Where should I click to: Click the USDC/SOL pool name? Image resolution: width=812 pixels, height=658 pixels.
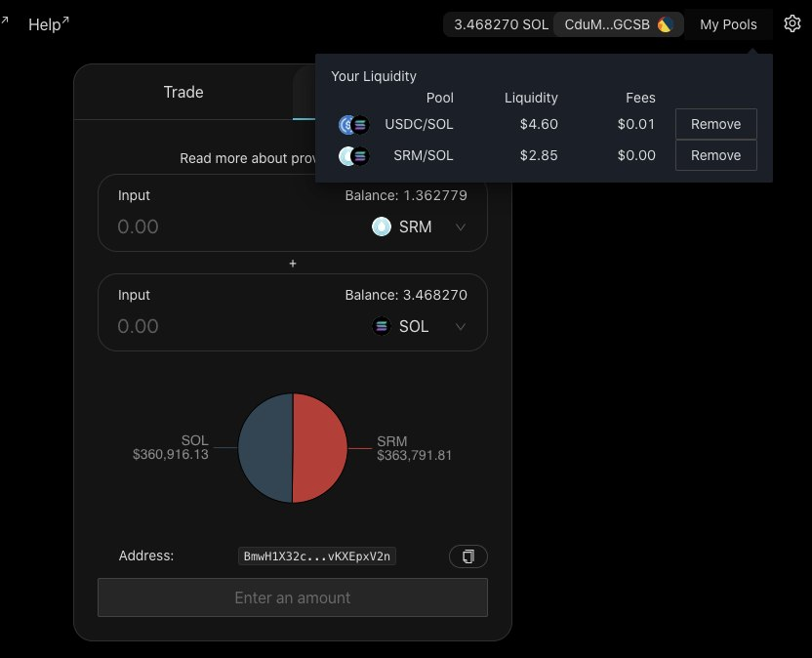pos(419,124)
